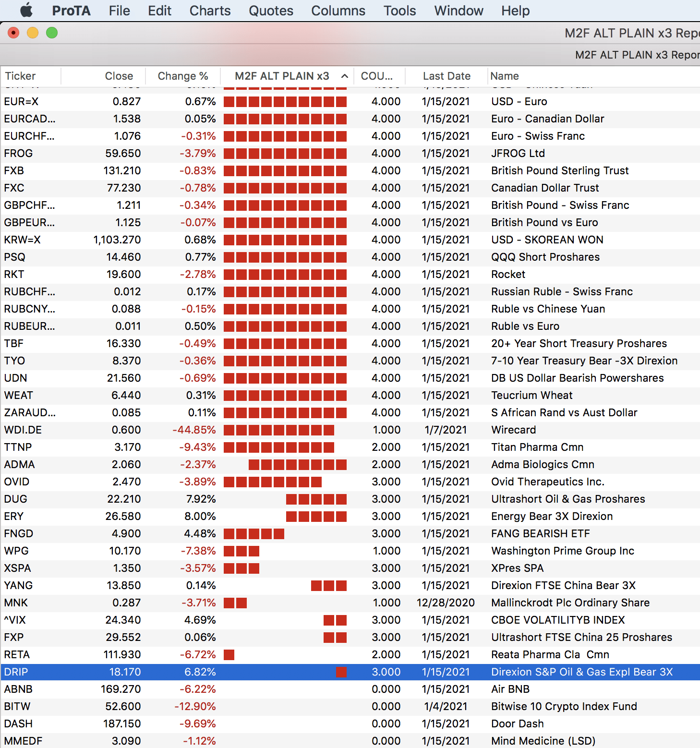Click 7-10 Year Treasury Bear -3X Direxion

(584, 361)
